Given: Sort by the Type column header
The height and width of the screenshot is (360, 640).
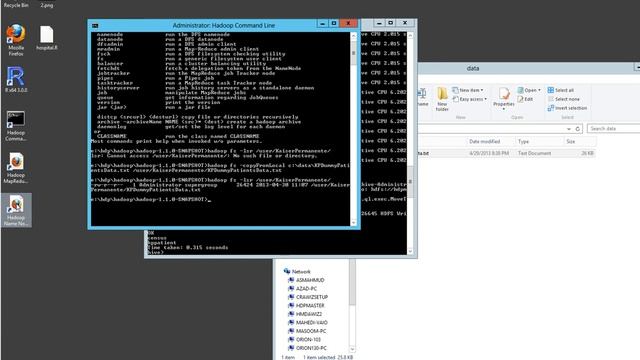Looking at the screenshot, I should 539,142.
